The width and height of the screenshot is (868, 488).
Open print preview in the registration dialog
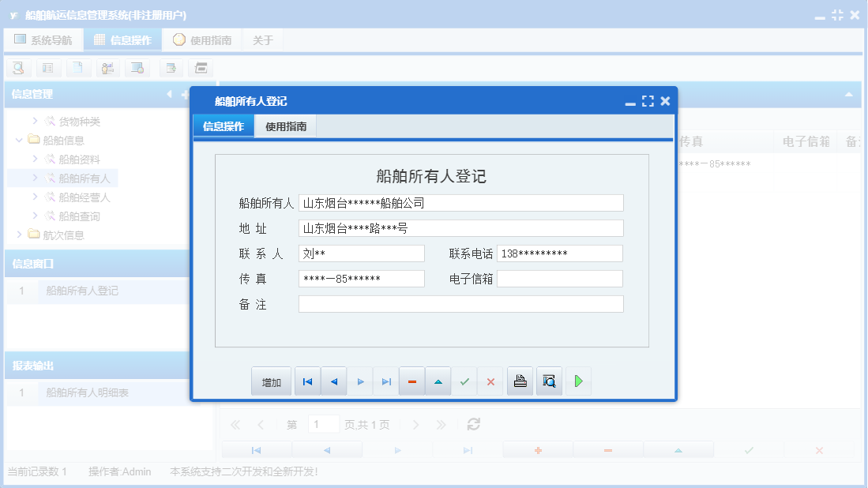[x=549, y=381]
